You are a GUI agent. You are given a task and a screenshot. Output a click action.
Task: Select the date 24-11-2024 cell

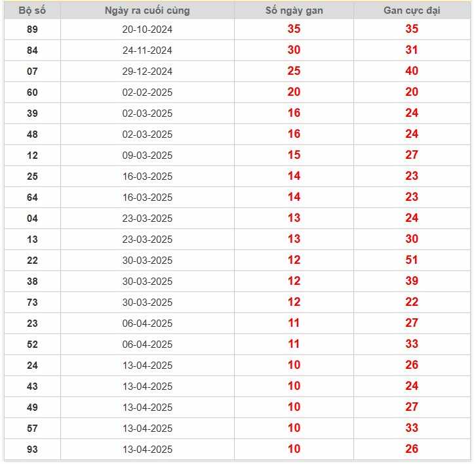148,51
